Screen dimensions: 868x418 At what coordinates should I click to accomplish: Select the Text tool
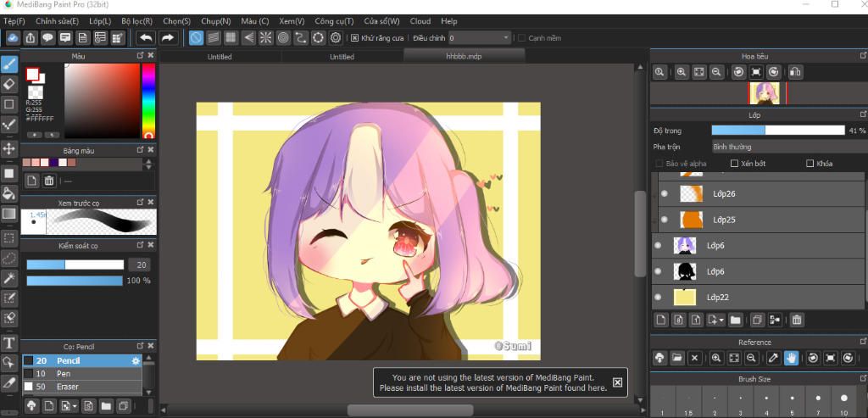coord(8,343)
